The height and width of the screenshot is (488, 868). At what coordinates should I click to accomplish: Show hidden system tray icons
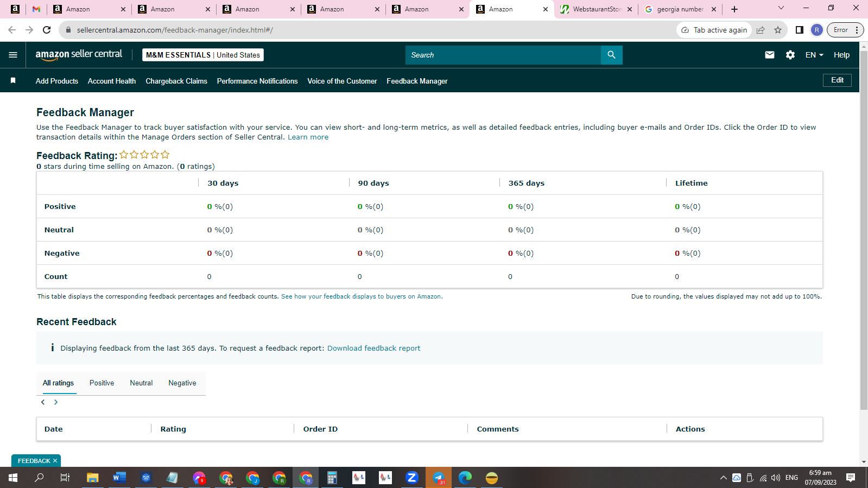(x=723, y=478)
